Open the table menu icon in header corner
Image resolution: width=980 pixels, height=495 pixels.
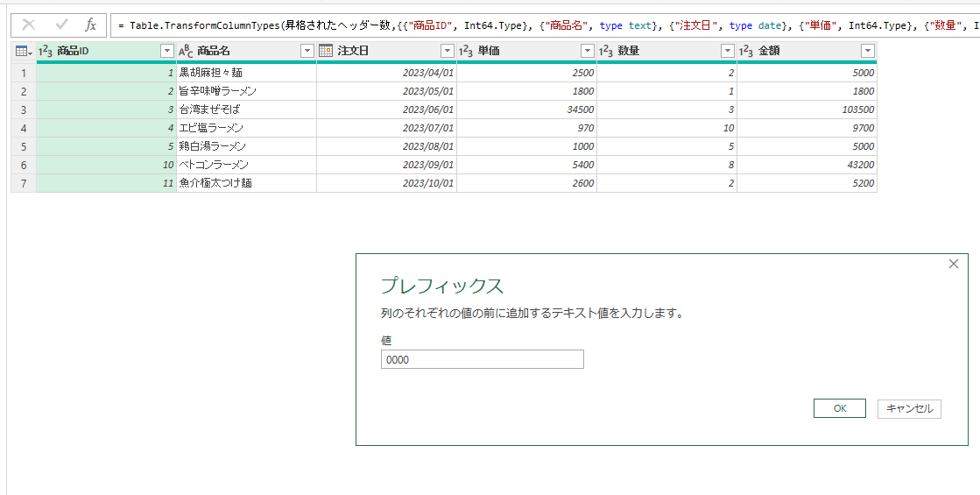tap(24, 51)
